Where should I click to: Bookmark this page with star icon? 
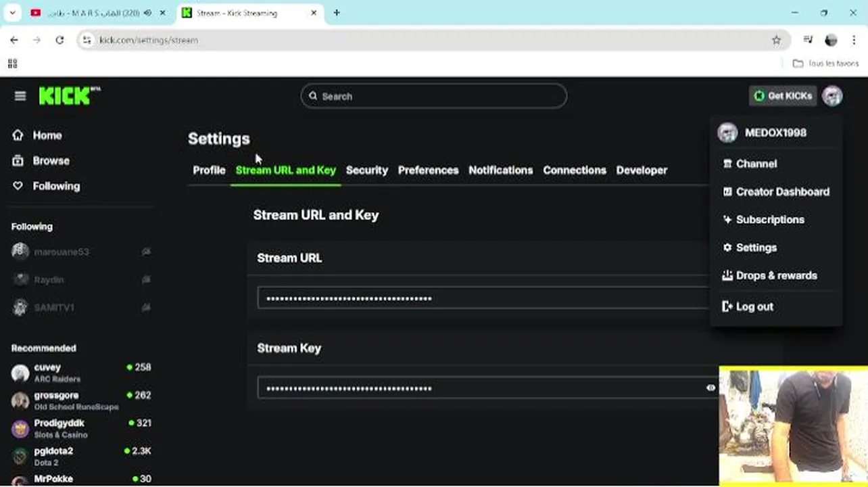(776, 40)
